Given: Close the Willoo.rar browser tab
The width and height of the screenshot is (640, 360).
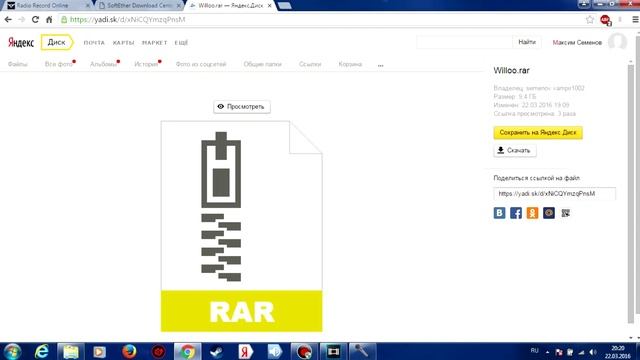Looking at the screenshot, I should click(269, 6).
